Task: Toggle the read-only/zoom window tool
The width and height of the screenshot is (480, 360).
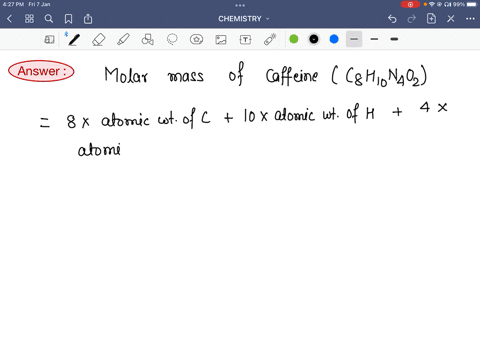Action: click(x=49, y=40)
